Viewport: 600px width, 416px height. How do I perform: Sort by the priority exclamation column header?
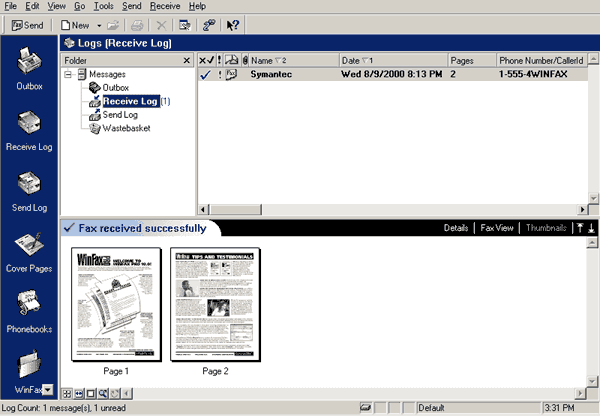tap(219, 60)
